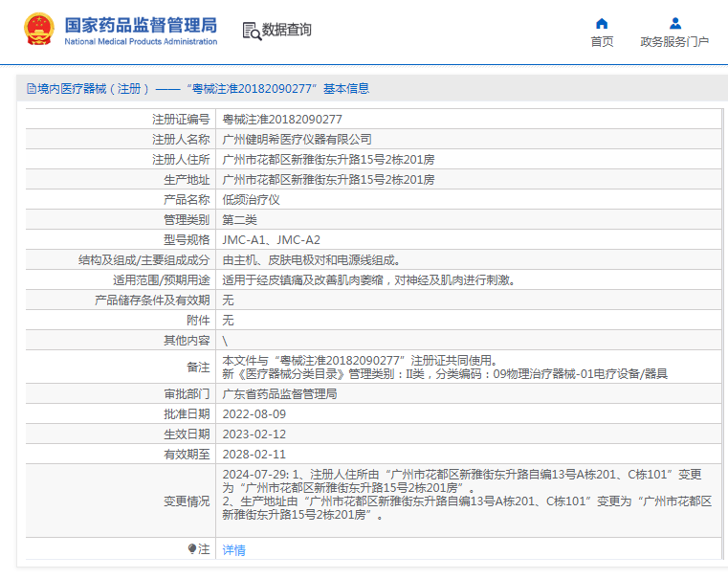Click the 备注 remark text
The image size is (728, 579).
coord(445,367)
